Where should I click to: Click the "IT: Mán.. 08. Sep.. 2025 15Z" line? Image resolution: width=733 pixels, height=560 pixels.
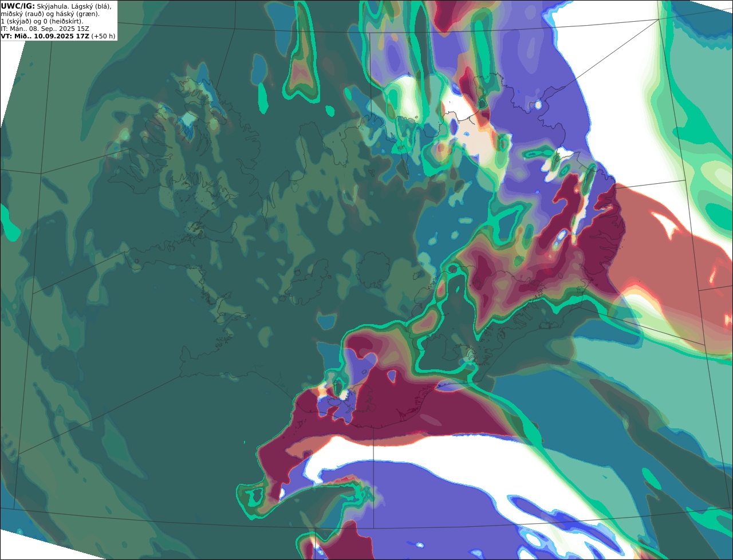point(45,29)
